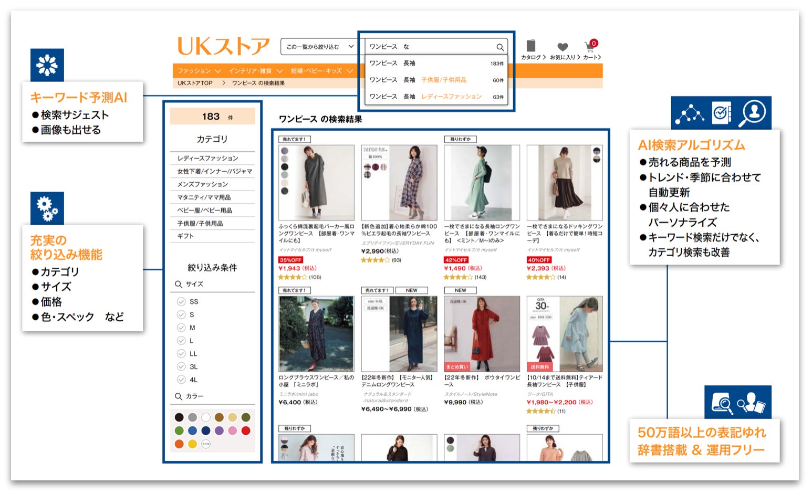Open the shopping cart icon

pyautogui.click(x=590, y=47)
